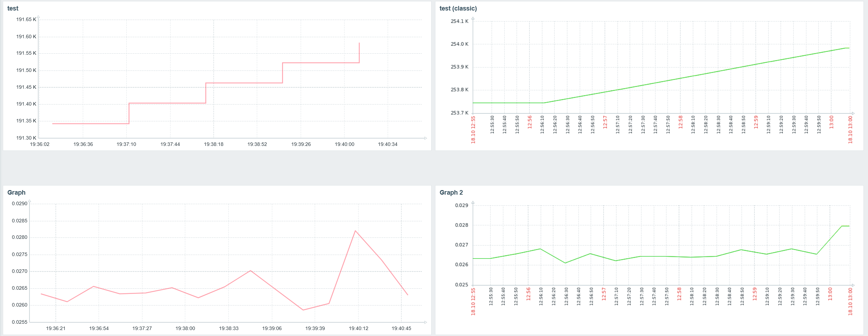Image resolution: width=868 pixels, height=336 pixels.
Task: Click the 19:37:27 time label in Graph
Action: 142,328
